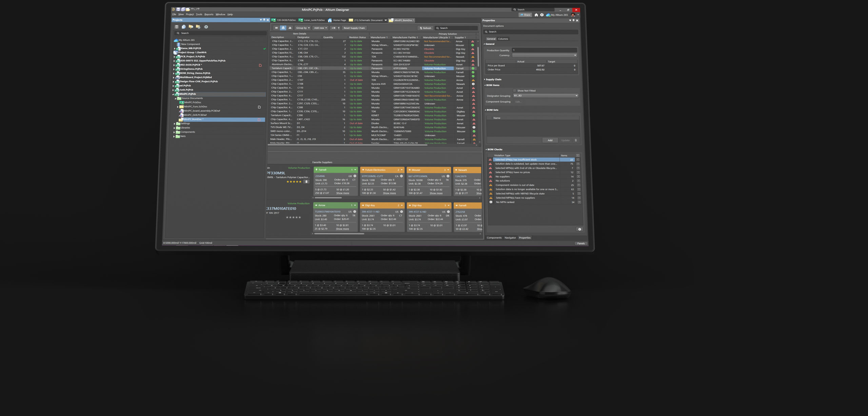Open the Group by dropdown
The image size is (868, 416).
pyautogui.click(x=302, y=28)
